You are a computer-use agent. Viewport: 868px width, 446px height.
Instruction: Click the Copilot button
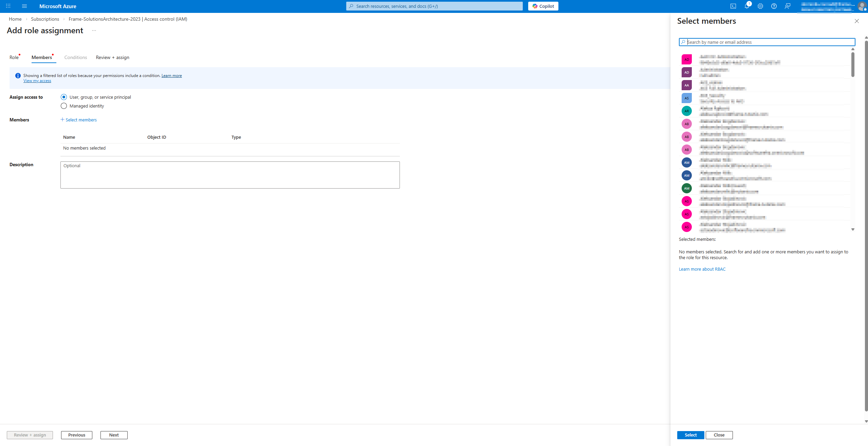543,6
